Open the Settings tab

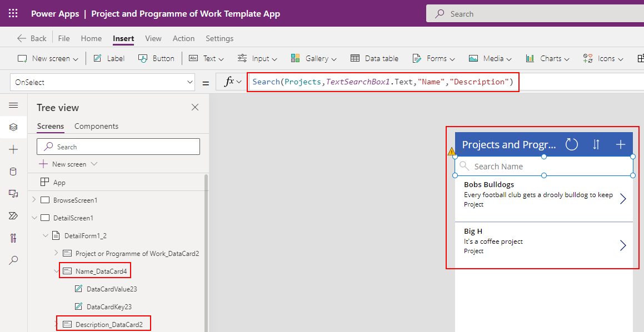tap(219, 38)
